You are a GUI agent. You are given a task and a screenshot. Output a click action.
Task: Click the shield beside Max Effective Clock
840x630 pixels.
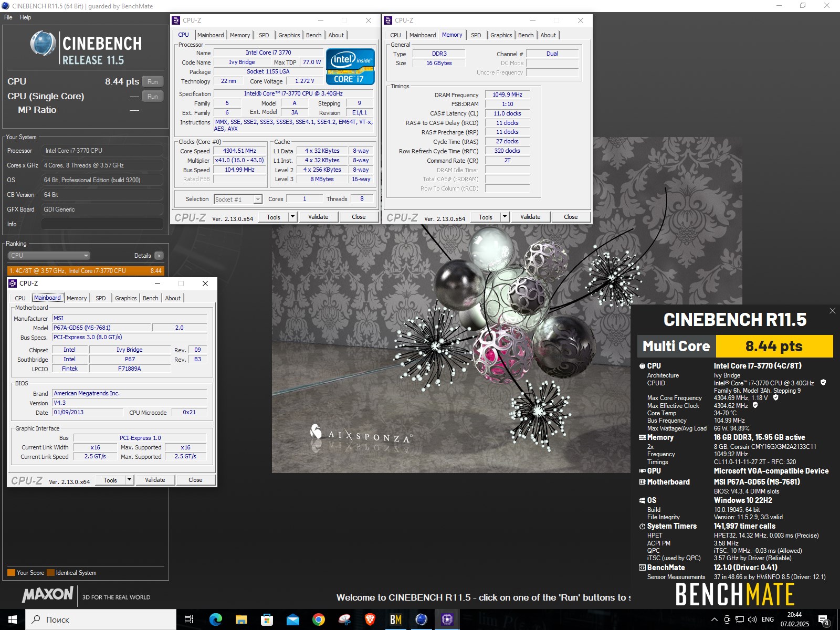coord(755,405)
